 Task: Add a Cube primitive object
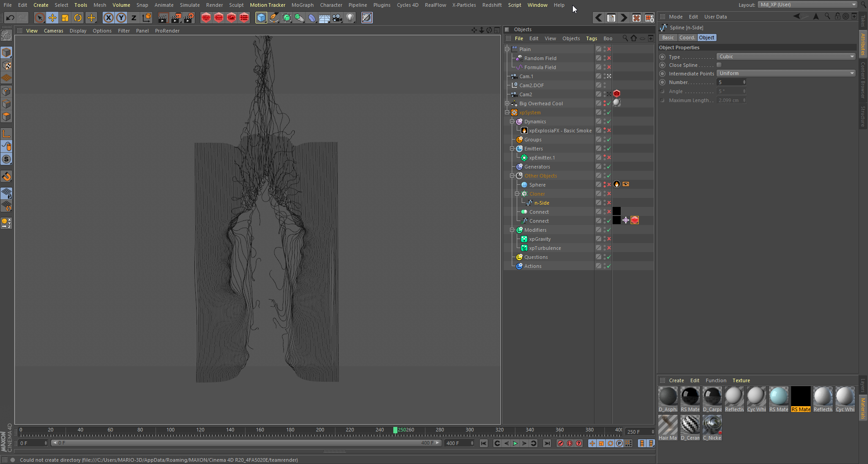(261, 18)
